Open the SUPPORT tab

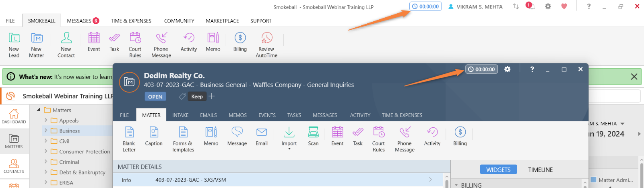261,21
